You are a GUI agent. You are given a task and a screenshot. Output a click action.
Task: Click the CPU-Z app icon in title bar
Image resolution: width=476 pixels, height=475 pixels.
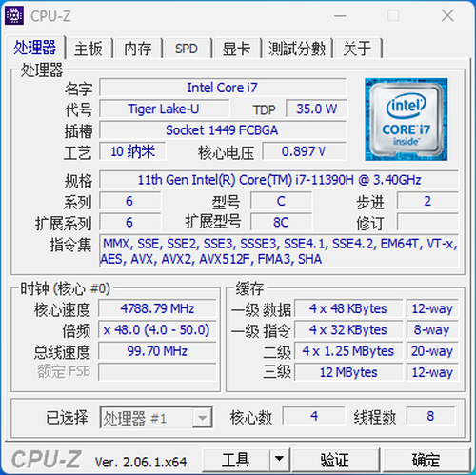[14, 15]
